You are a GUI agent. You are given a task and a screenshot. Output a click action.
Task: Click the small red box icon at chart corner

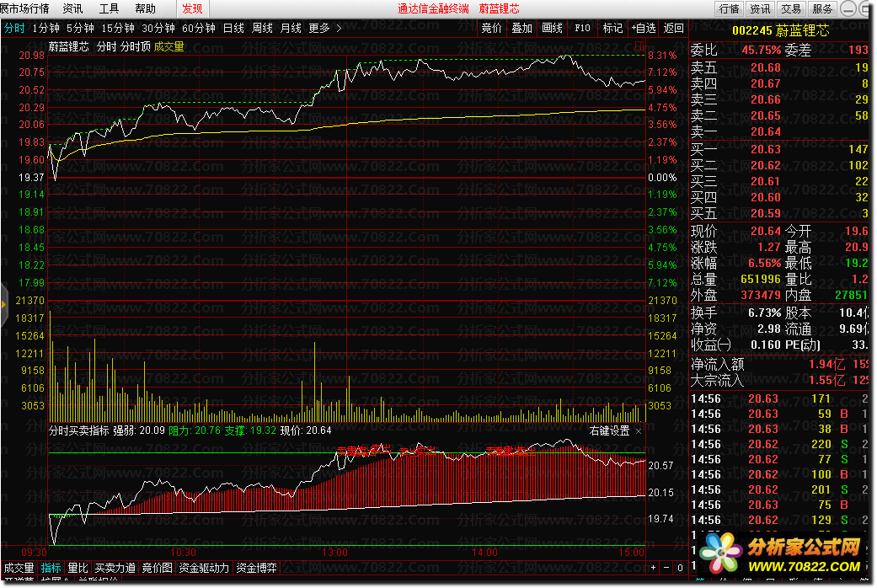point(639,45)
